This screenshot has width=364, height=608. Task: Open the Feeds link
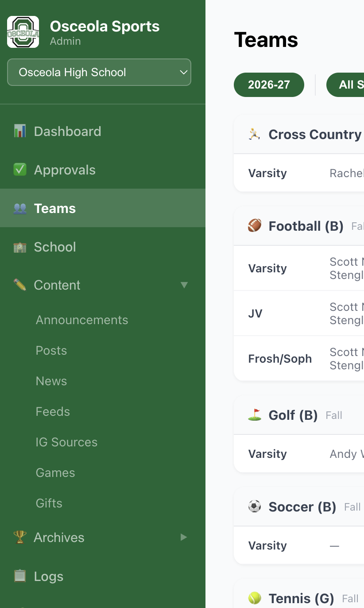53,411
